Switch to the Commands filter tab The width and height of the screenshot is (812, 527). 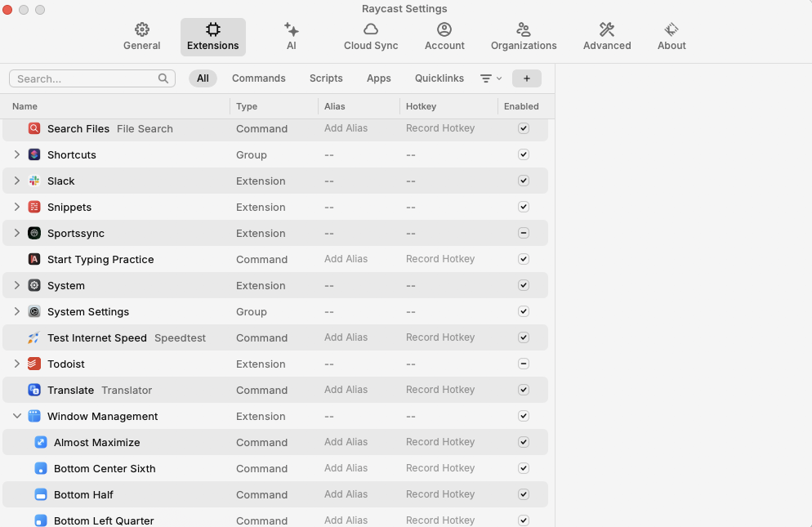[x=259, y=78]
